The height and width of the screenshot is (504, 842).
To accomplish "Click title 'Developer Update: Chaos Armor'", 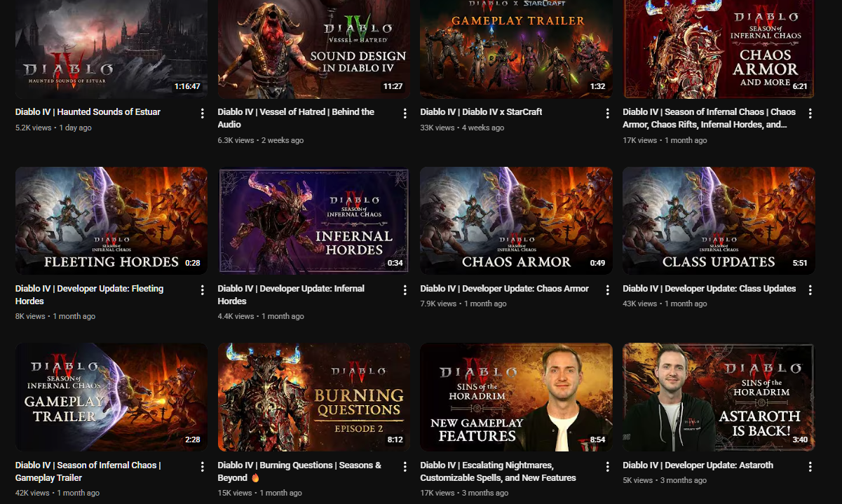I will (x=504, y=289).
